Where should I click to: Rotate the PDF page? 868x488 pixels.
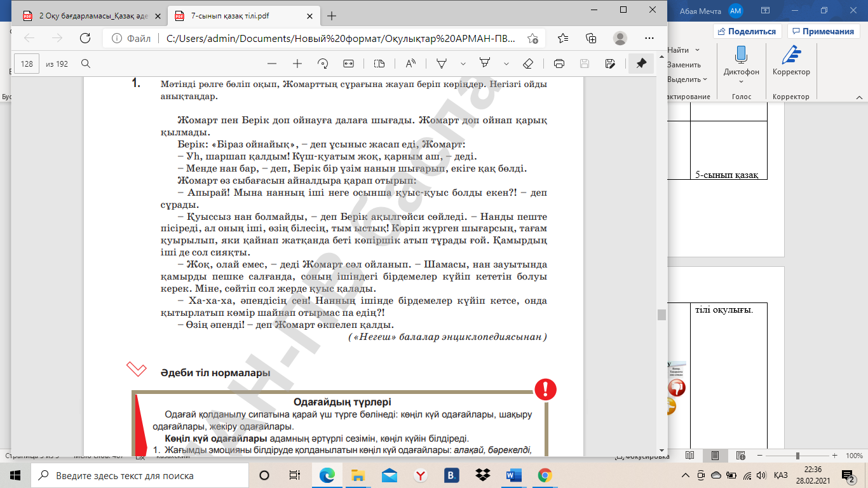[323, 64]
